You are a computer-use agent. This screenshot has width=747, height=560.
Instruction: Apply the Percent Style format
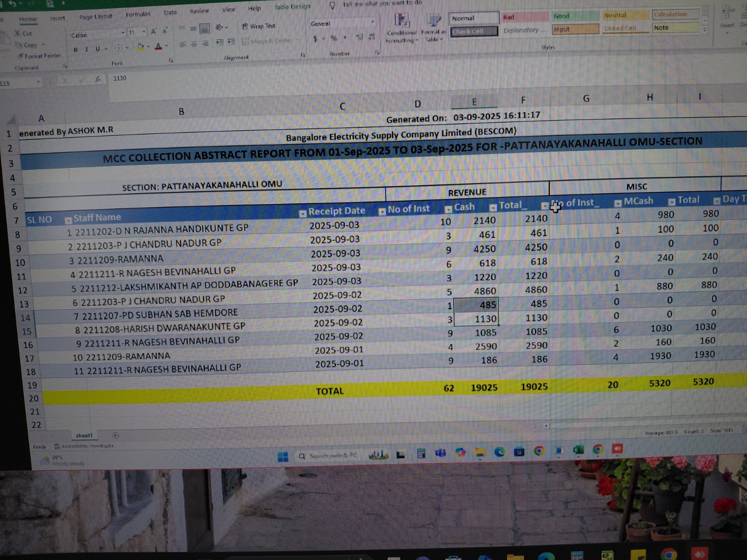tap(334, 38)
